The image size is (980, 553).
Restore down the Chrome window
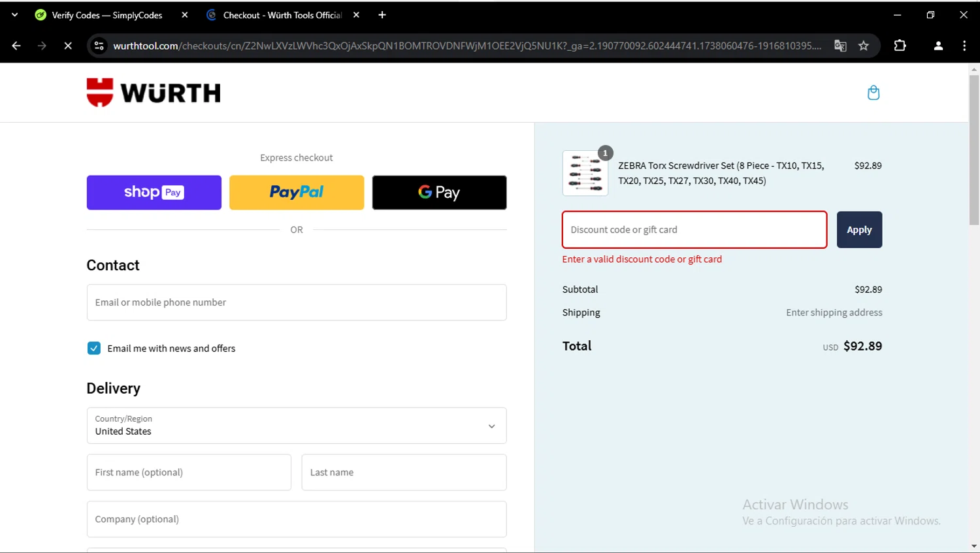coord(930,15)
